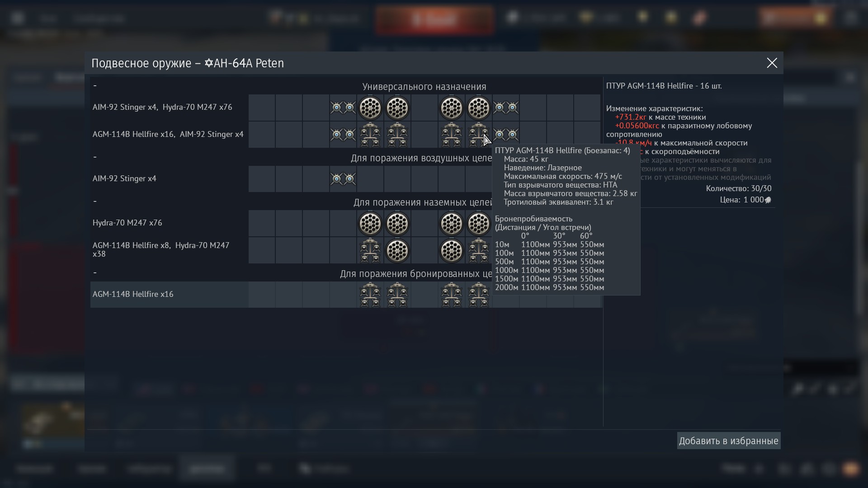Click Добавить в избранные button
This screenshot has width=868, height=488.
click(728, 441)
